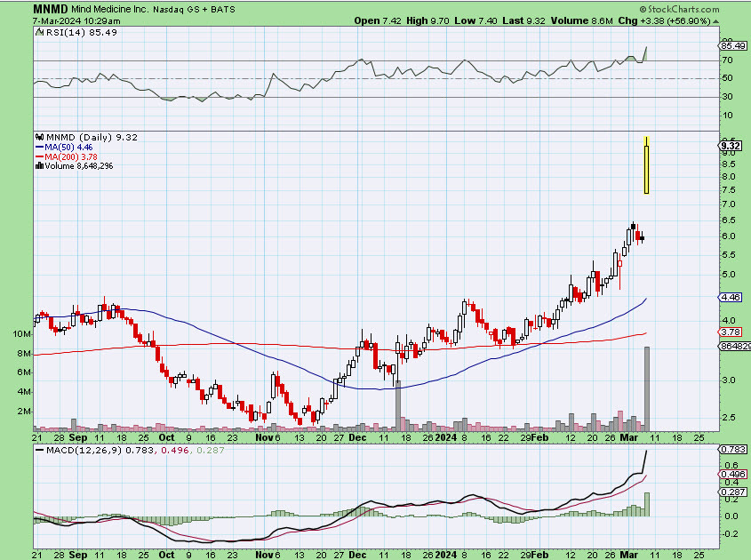Image resolution: width=751 pixels, height=560 pixels.
Task: Click the Last 9.32 value in the header
Action: point(524,20)
